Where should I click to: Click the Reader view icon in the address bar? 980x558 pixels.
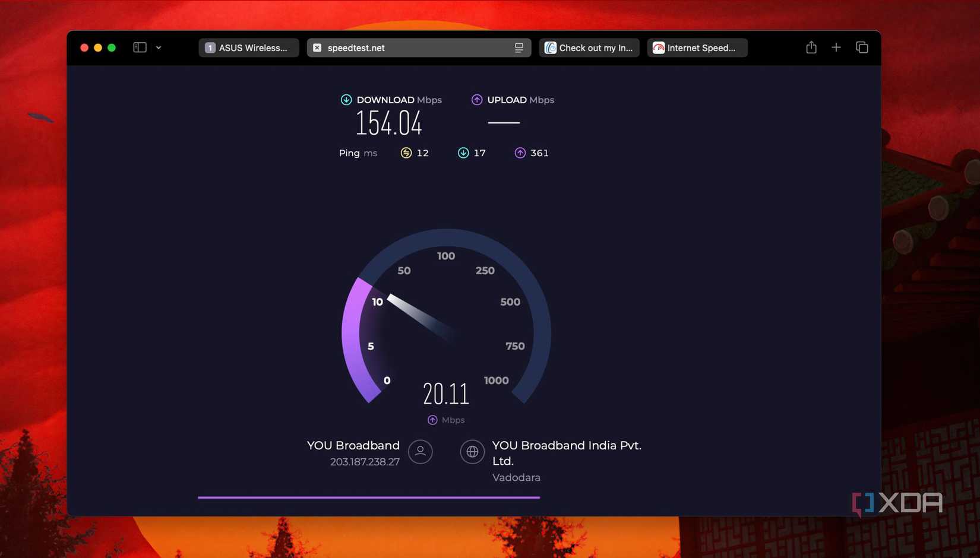click(517, 47)
